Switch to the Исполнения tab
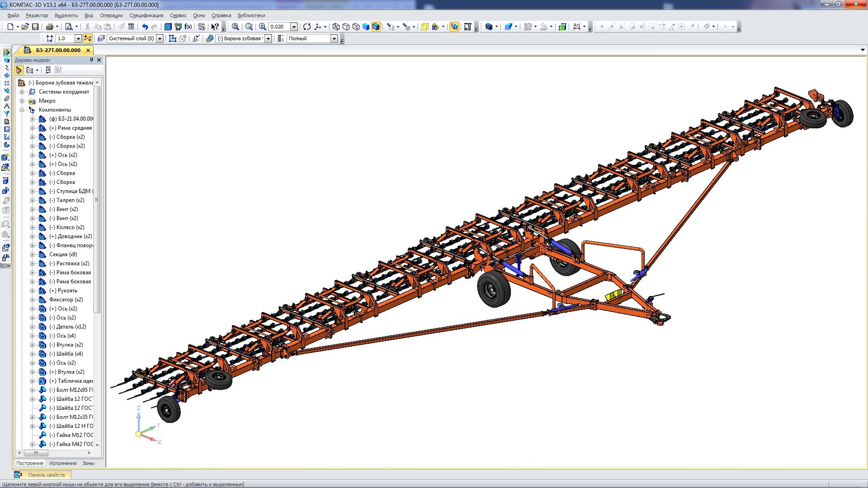The height and width of the screenshot is (488, 868). point(63,463)
